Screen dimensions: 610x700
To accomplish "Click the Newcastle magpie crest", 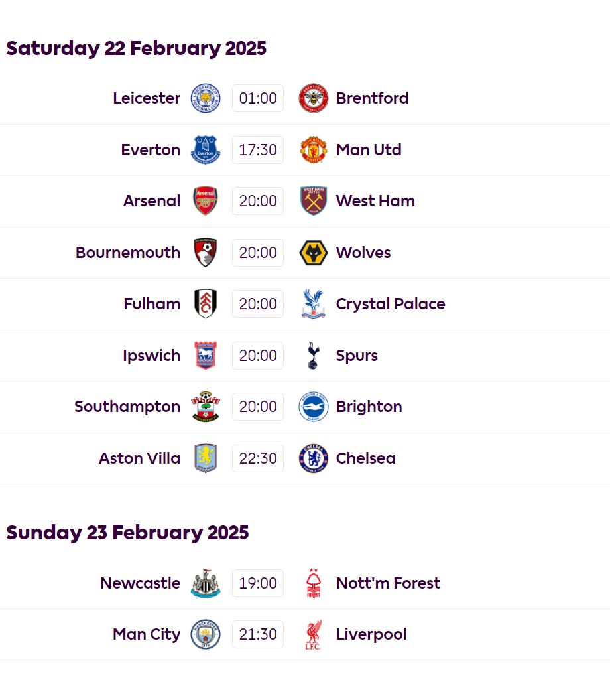I will [206, 583].
